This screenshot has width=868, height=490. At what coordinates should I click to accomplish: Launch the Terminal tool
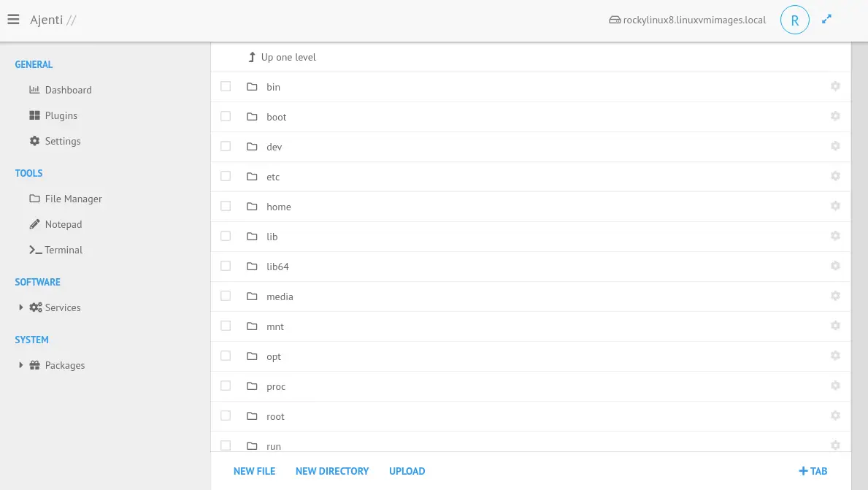coord(63,250)
